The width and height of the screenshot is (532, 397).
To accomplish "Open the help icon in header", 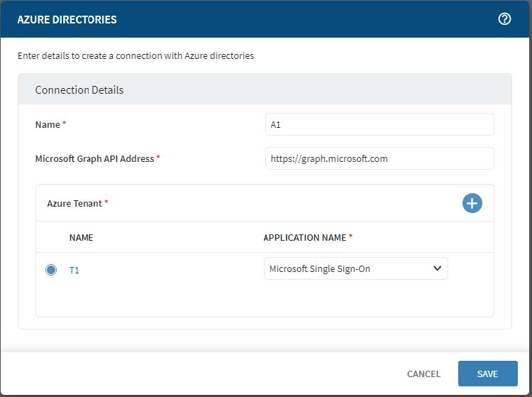I will (x=504, y=19).
